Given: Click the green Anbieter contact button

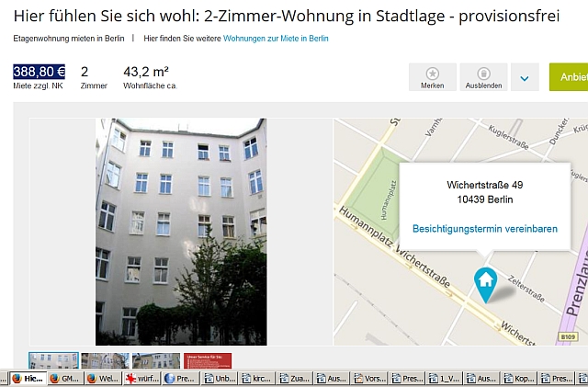Looking at the screenshot, I should [569, 77].
